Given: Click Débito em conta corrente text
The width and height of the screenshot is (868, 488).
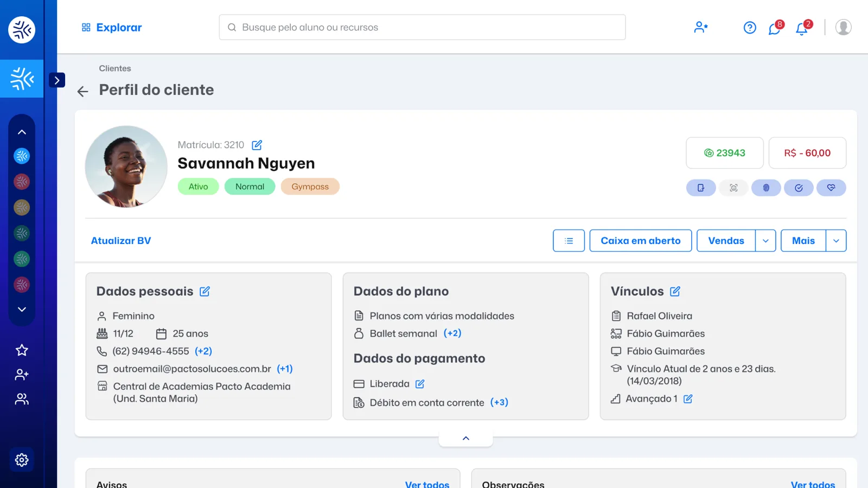Looking at the screenshot, I should (427, 402).
